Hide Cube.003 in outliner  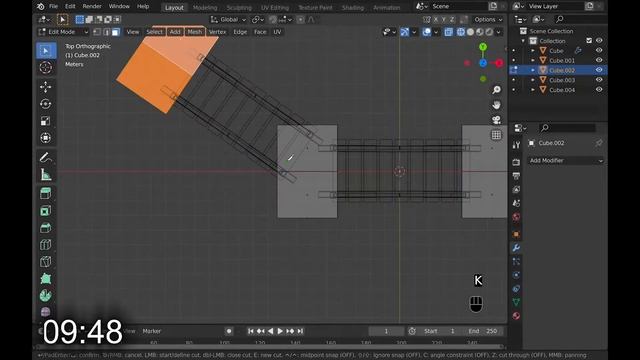pos(599,80)
